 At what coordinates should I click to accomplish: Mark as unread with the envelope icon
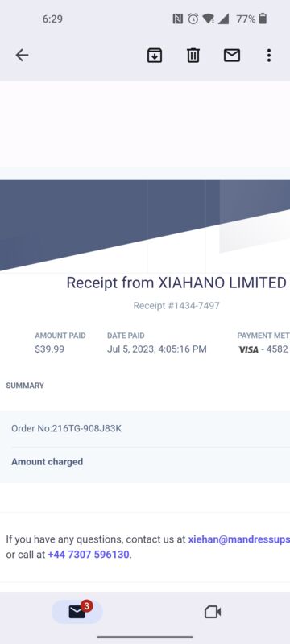click(232, 55)
